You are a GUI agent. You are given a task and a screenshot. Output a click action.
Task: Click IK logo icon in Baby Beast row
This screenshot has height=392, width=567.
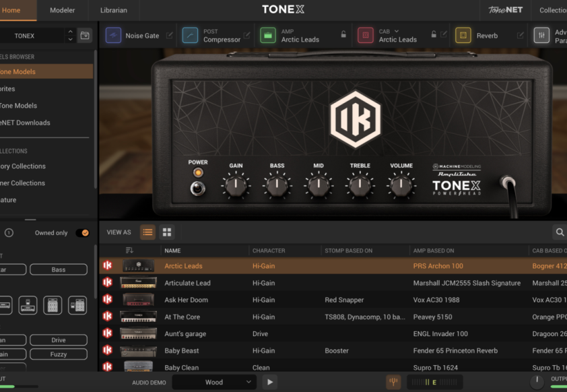(107, 350)
